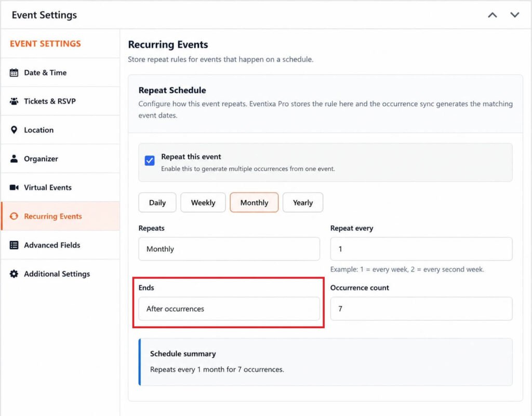Click the person icon next to Organizer
Image resolution: width=532 pixels, height=416 pixels.
14,159
